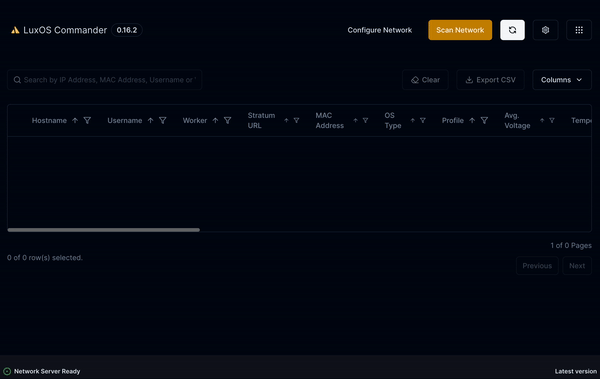
Task: Sort Stratum URL column ascending
Action: (286, 120)
